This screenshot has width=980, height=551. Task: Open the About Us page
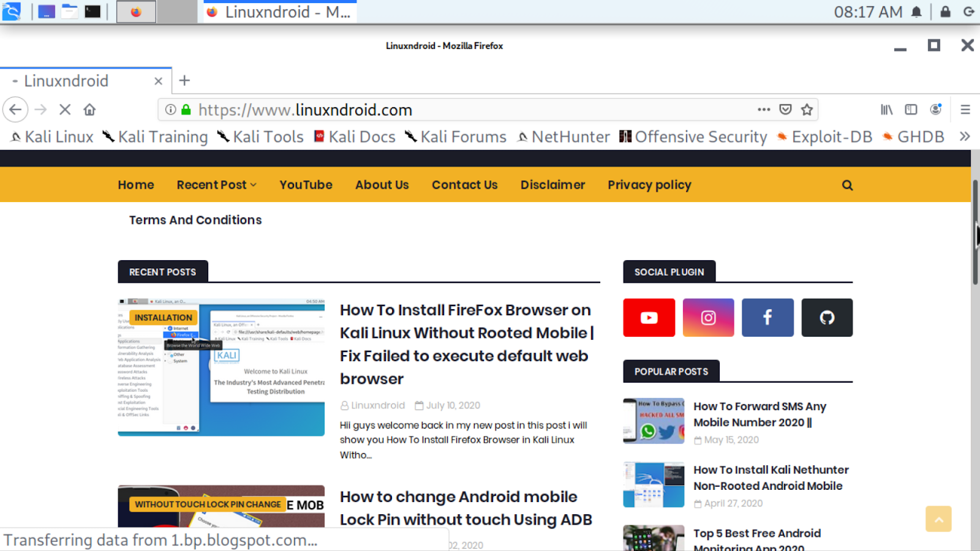[382, 185]
